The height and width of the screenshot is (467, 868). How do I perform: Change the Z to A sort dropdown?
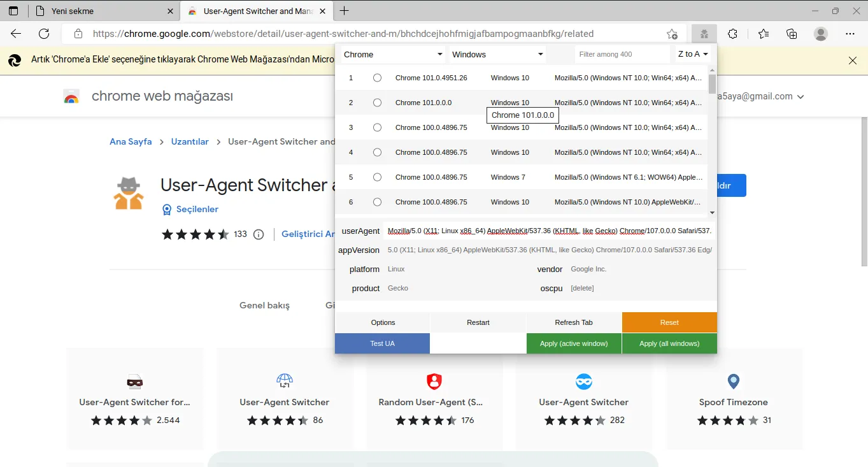693,55
